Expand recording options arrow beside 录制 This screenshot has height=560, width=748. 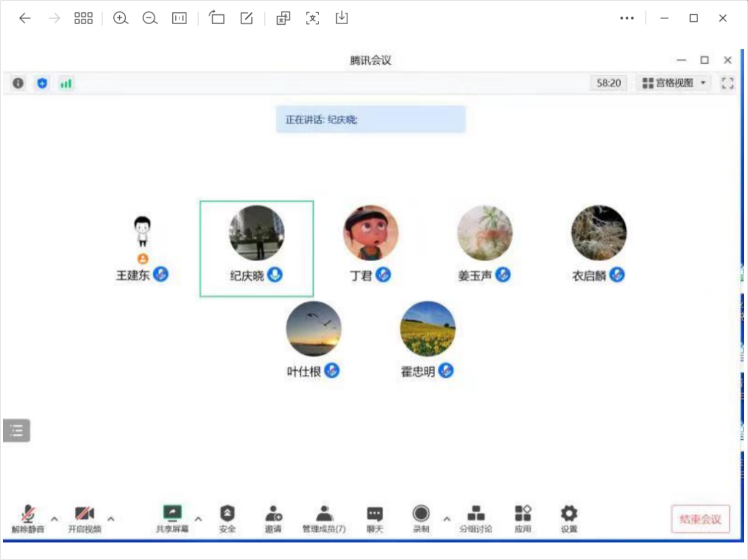(x=447, y=519)
